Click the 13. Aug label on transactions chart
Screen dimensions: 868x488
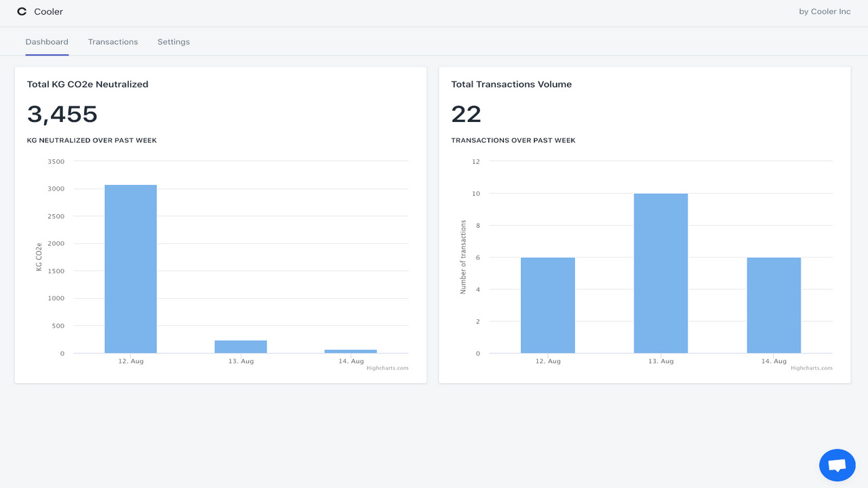(660, 361)
